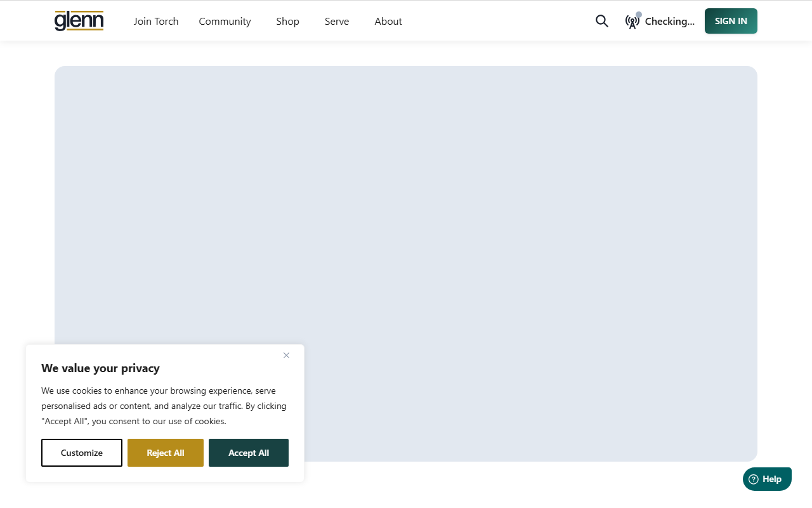Click the live broadcast antenna icon
Screen dimensions: 812x508
(632, 22)
